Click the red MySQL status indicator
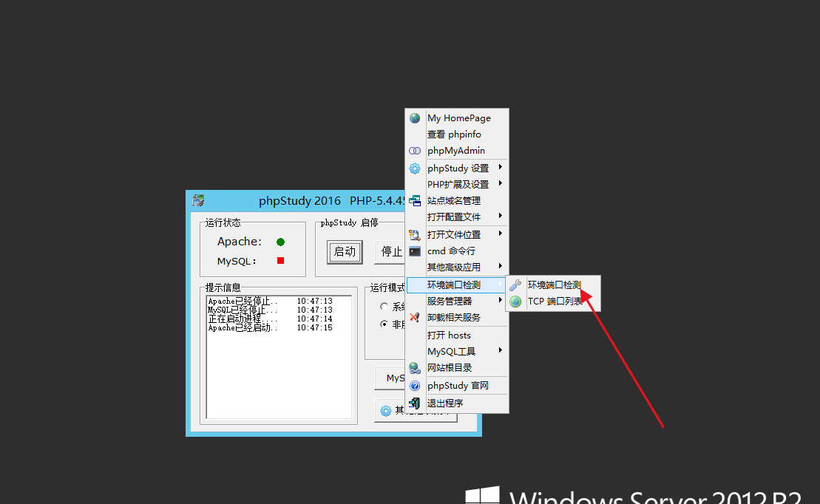 (281, 261)
